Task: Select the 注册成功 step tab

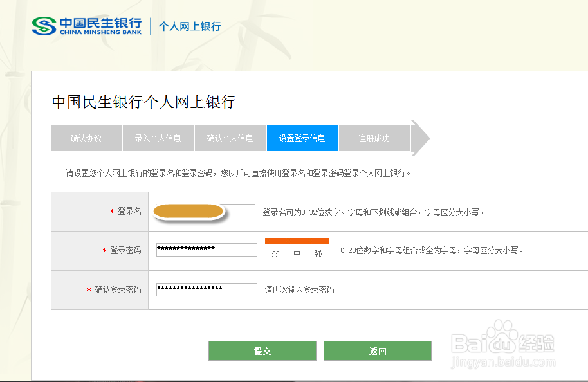Action: pos(374,138)
